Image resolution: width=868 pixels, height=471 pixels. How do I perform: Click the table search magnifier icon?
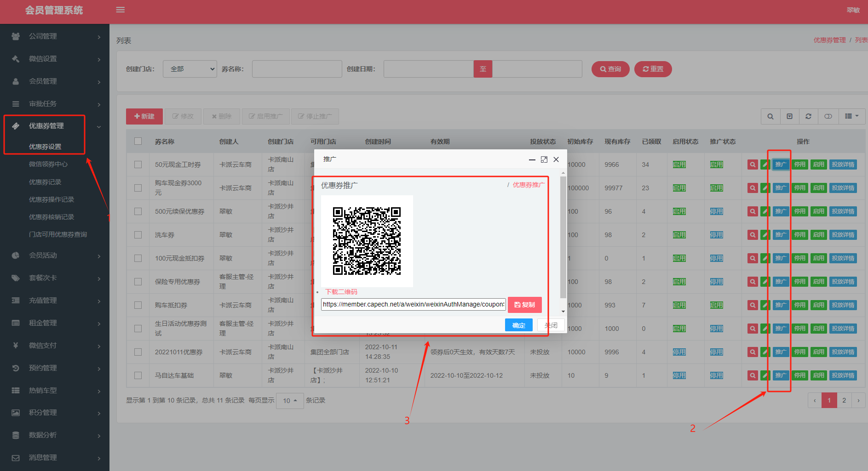point(770,117)
